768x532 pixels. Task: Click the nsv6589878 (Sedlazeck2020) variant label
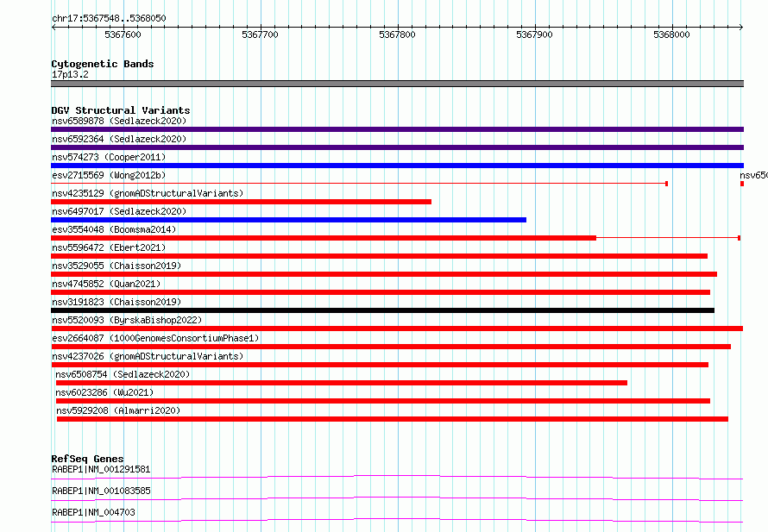click(x=119, y=121)
